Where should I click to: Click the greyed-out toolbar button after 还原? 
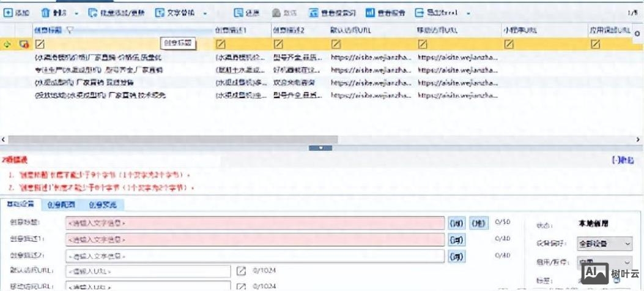tap(284, 13)
